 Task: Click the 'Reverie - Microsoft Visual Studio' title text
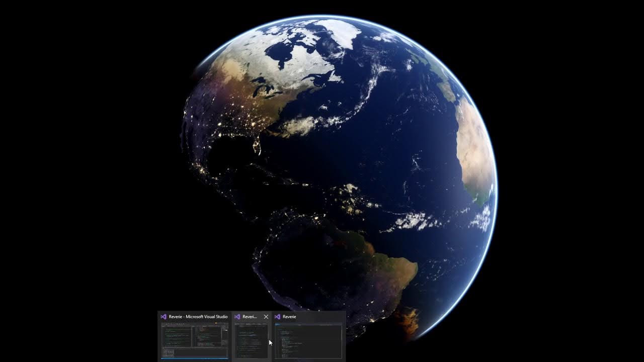198,317
